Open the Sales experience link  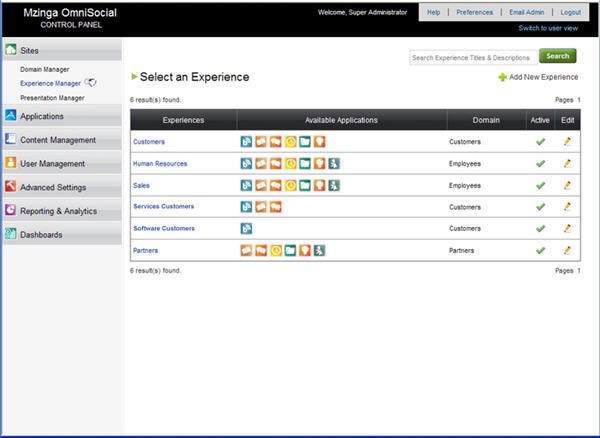pyautogui.click(x=141, y=186)
